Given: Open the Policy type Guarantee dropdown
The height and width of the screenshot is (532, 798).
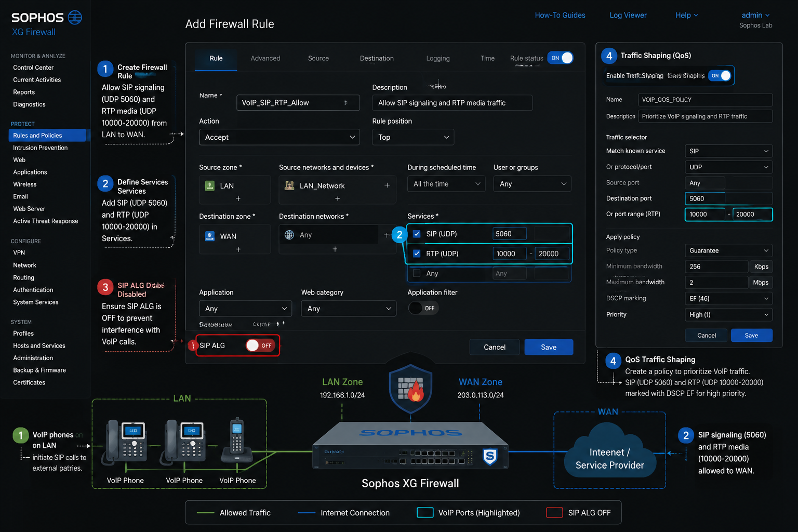Looking at the screenshot, I should click(x=728, y=250).
